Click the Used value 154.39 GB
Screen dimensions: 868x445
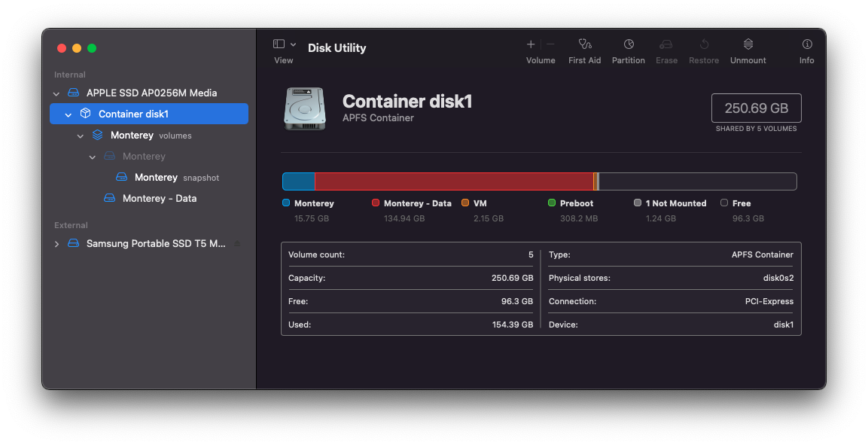pyautogui.click(x=513, y=325)
